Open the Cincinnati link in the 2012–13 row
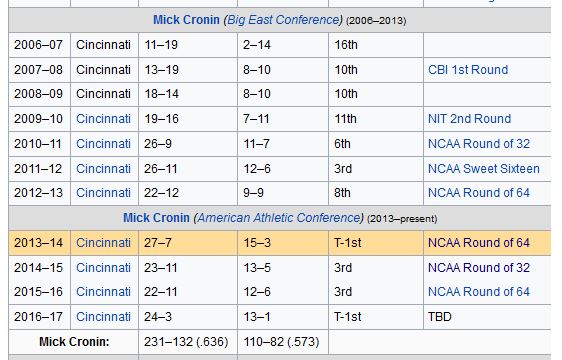Viewport: 562px width, 360px height. (103, 193)
